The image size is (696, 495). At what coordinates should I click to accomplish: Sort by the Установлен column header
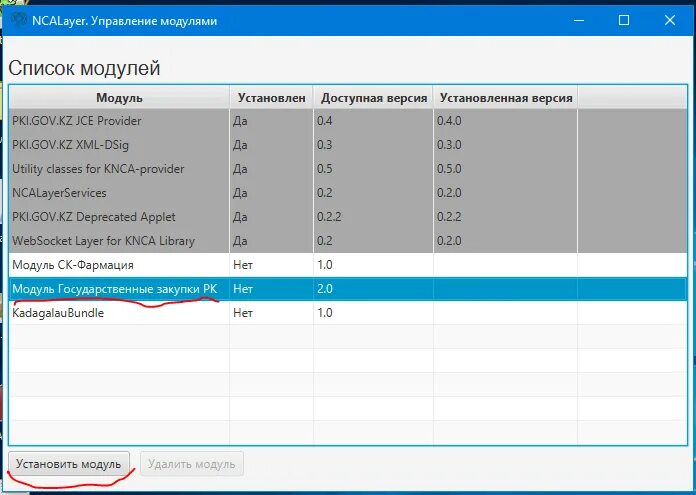point(271,98)
